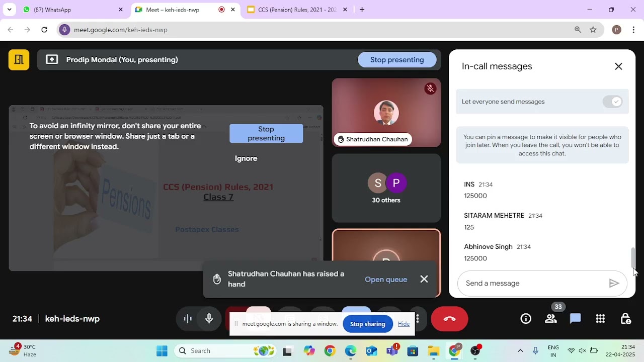Open the Chrome profile avatar
The height and width of the screenshot is (362, 644).
pyautogui.click(x=616, y=30)
